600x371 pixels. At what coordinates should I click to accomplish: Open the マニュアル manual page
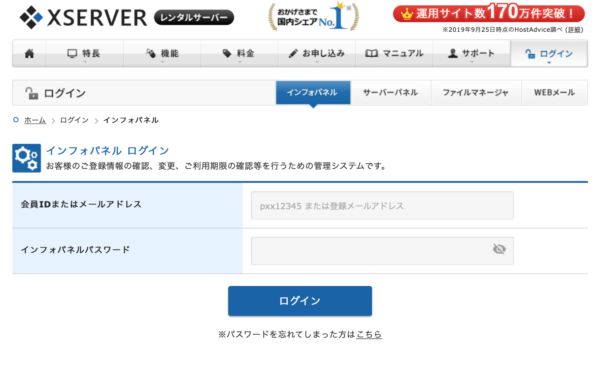click(394, 54)
